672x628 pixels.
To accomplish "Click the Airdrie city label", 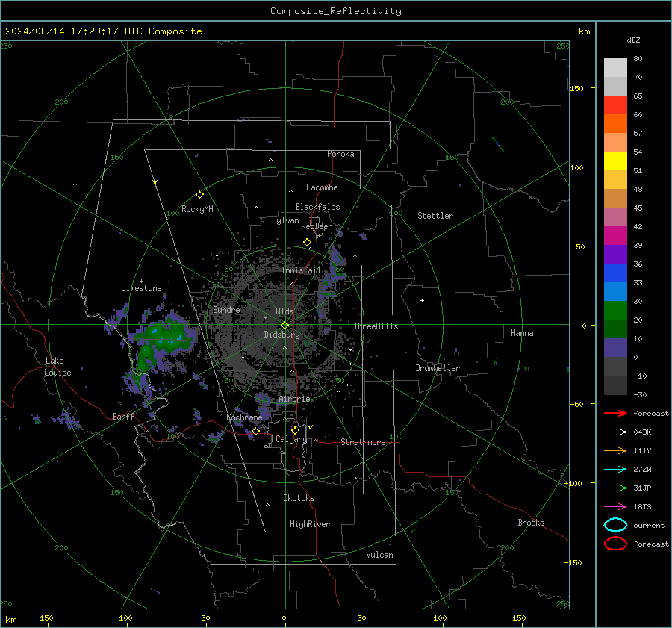I will pyautogui.click(x=294, y=399).
